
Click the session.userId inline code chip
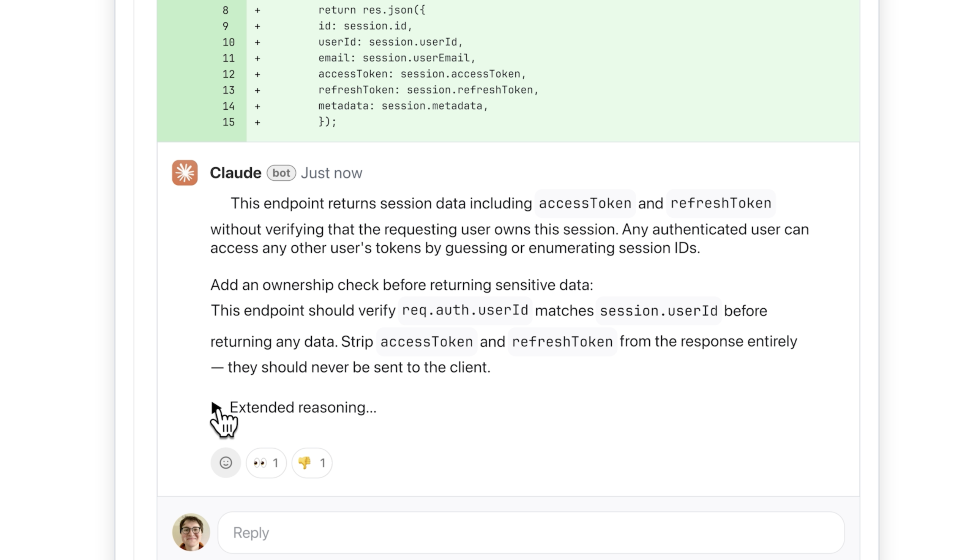(658, 311)
